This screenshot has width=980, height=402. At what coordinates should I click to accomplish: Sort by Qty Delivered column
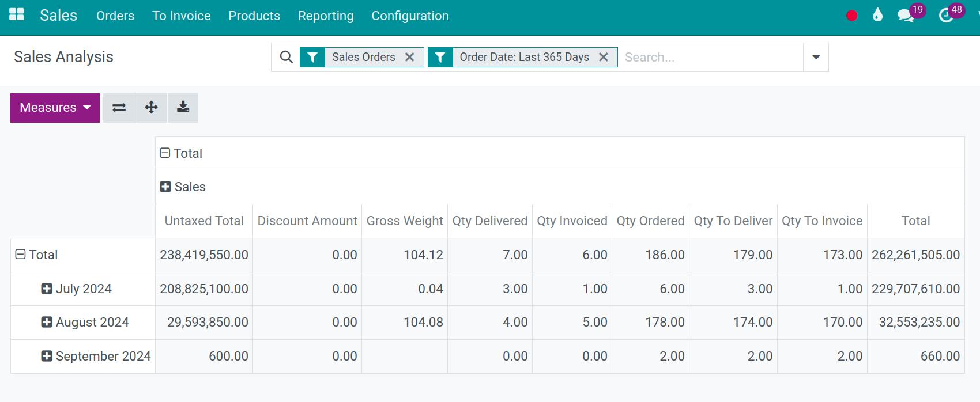490,221
